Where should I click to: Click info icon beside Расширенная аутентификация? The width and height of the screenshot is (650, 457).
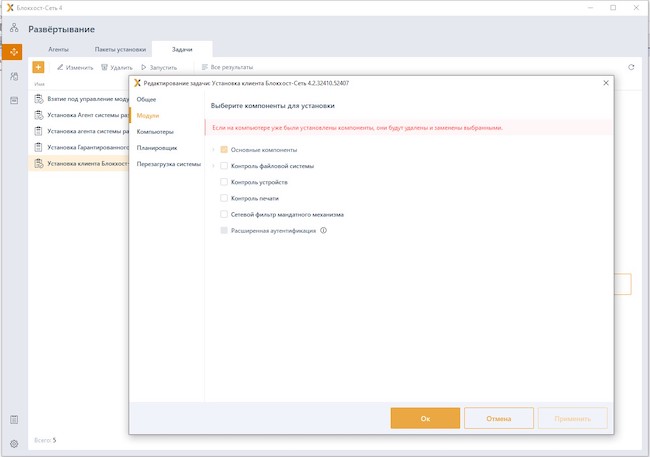323,231
